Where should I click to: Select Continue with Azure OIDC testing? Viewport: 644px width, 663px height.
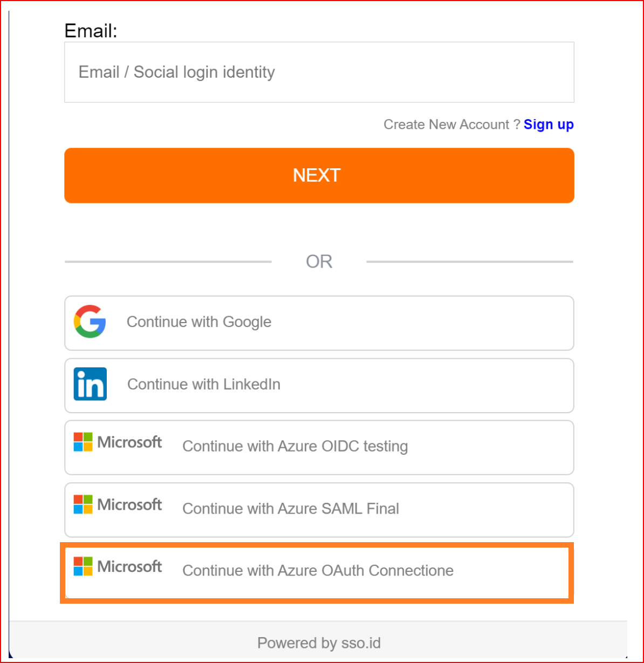[319, 448]
